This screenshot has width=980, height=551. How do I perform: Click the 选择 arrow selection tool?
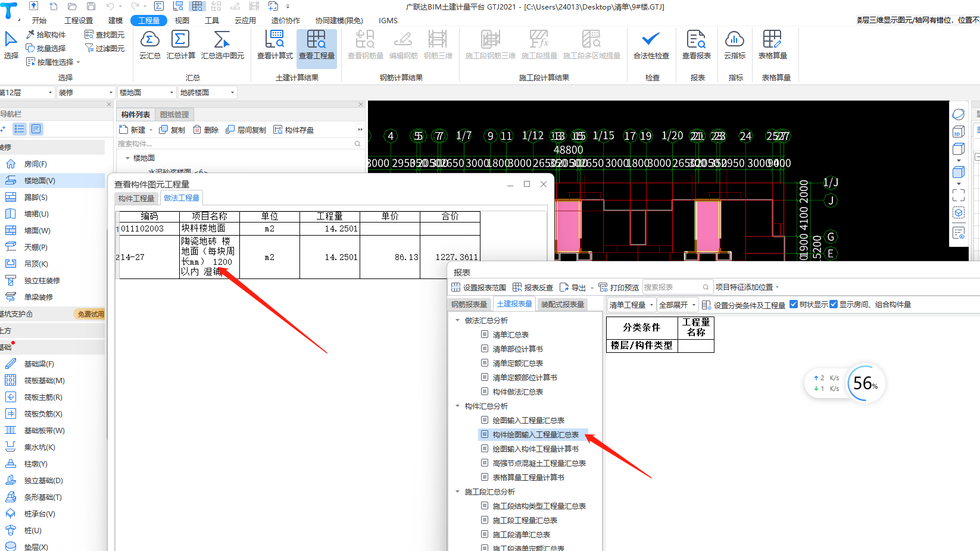pos(11,45)
